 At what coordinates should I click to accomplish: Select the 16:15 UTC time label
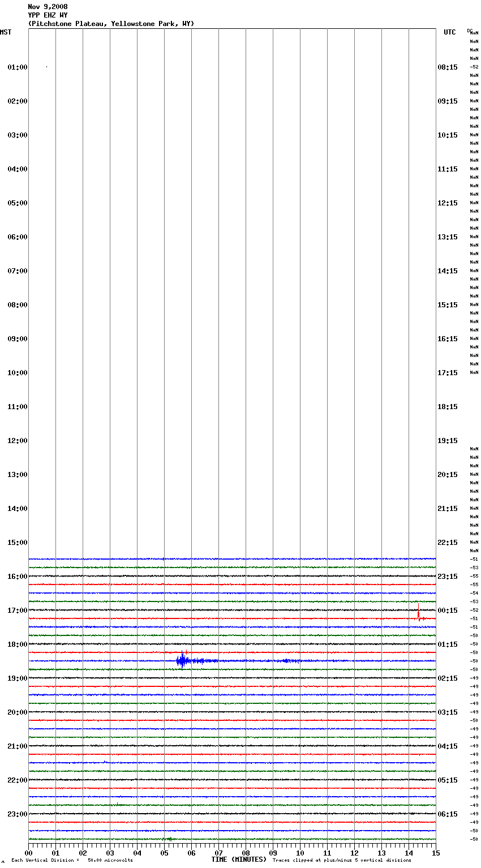[448, 339]
